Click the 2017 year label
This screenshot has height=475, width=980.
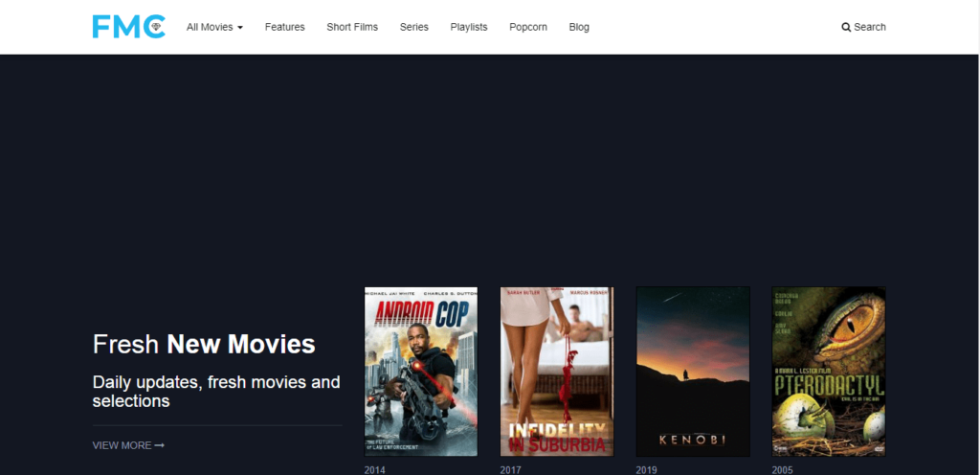[511, 470]
